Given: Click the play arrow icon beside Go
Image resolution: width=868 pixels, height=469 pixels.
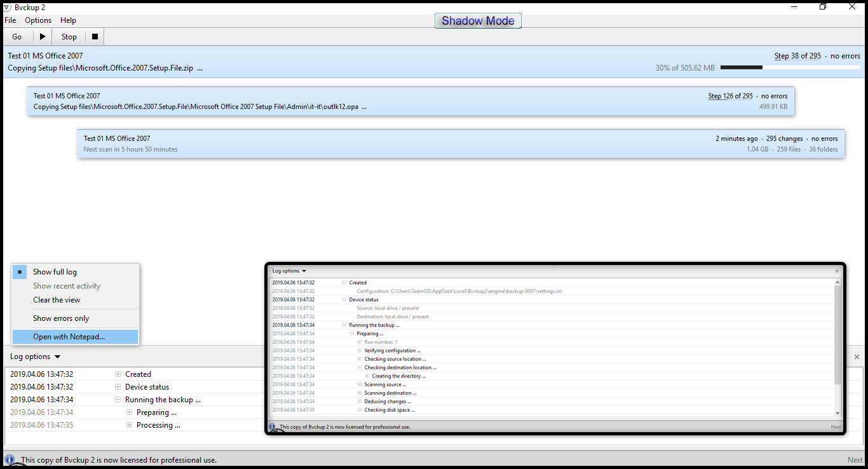Looking at the screenshot, I should (43, 37).
